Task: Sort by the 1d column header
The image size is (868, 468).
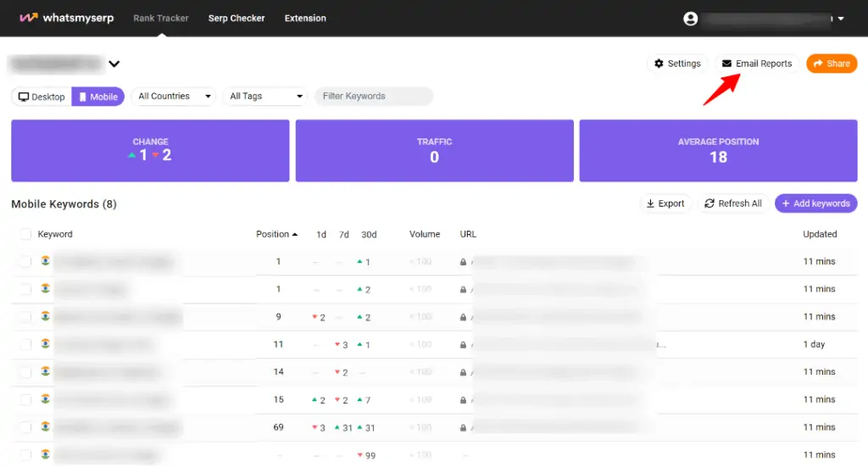Action: (x=321, y=235)
